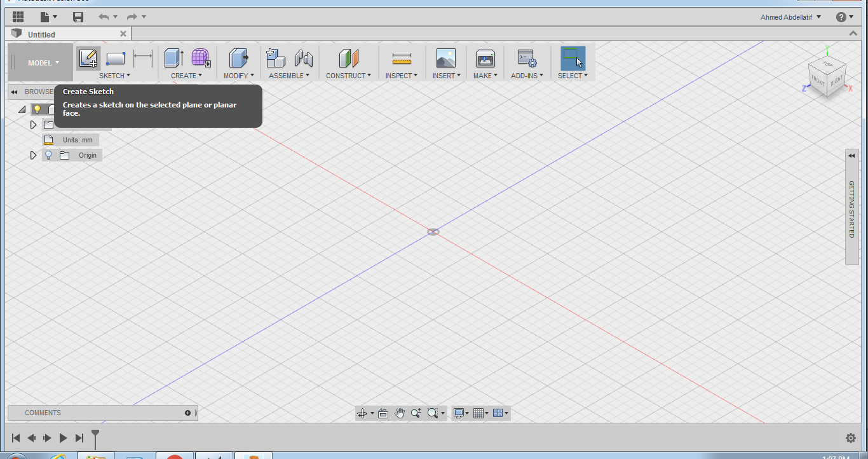868x459 pixels.
Task: Click the 3D Print Make icon
Action: (x=485, y=58)
